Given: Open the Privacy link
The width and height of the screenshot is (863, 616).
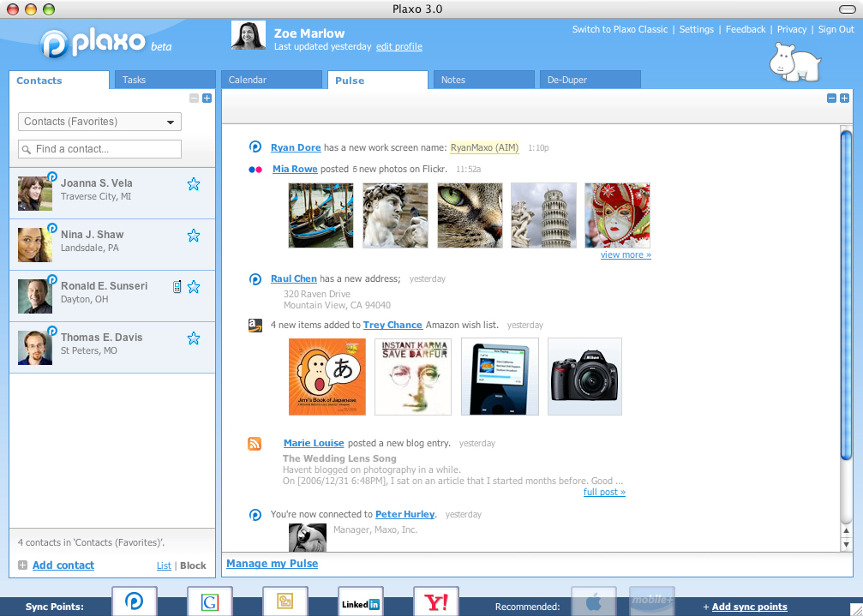Looking at the screenshot, I should click(x=792, y=30).
